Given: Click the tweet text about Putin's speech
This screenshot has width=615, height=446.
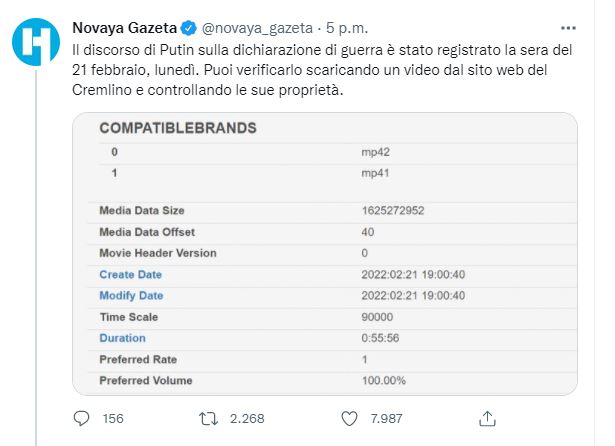Looking at the screenshot, I should (322, 70).
